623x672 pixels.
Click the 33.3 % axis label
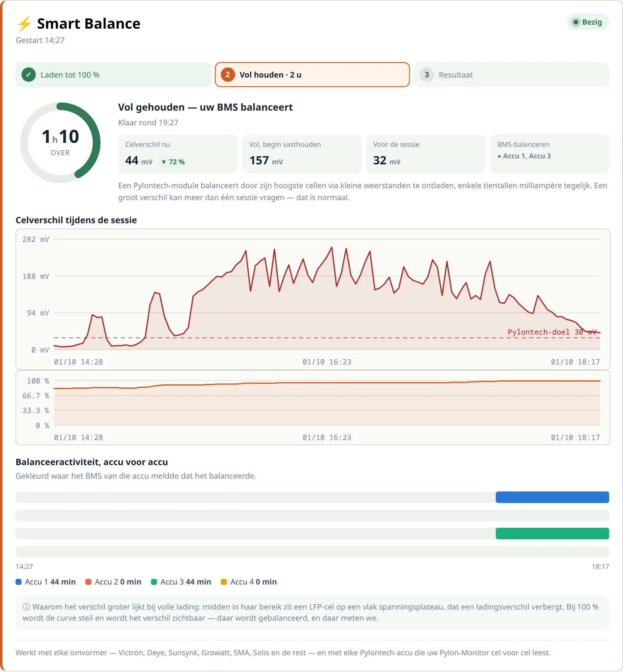coord(36,411)
